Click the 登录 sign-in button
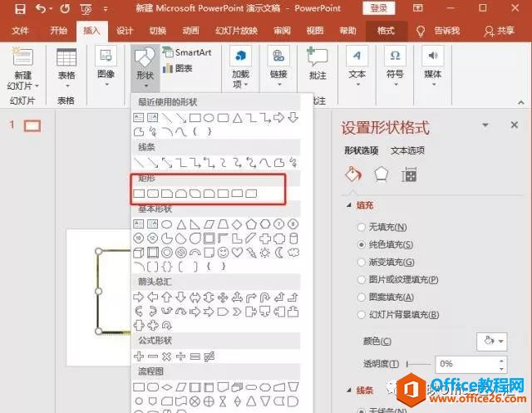The height and width of the screenshot is (413, 532). [x=379, y=8]
